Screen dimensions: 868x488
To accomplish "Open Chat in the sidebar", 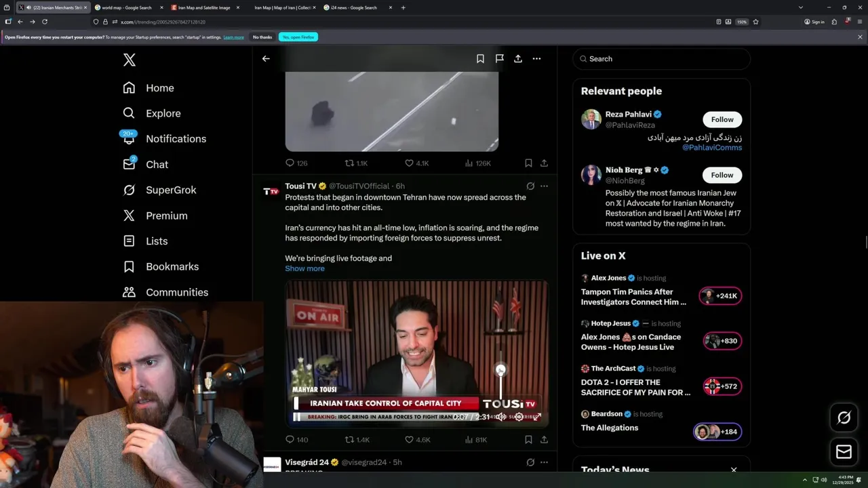I will click(x=145, y=165).
